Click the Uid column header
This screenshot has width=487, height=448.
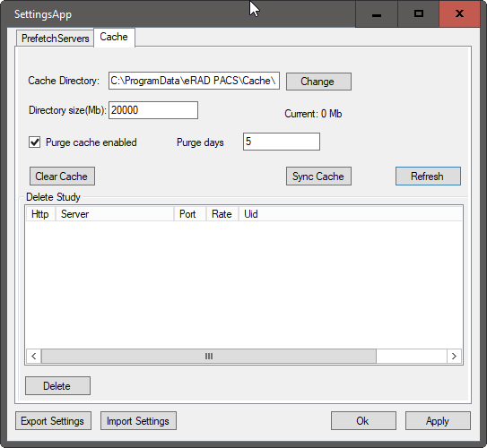(350, 214)
